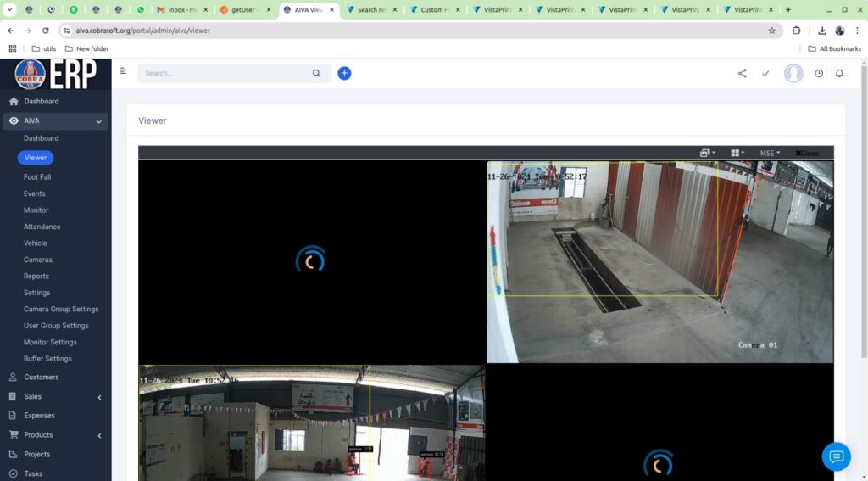Open the Customers page link
Image resolution: width=868 pixels, height=481 pixels.
(41, 378)
